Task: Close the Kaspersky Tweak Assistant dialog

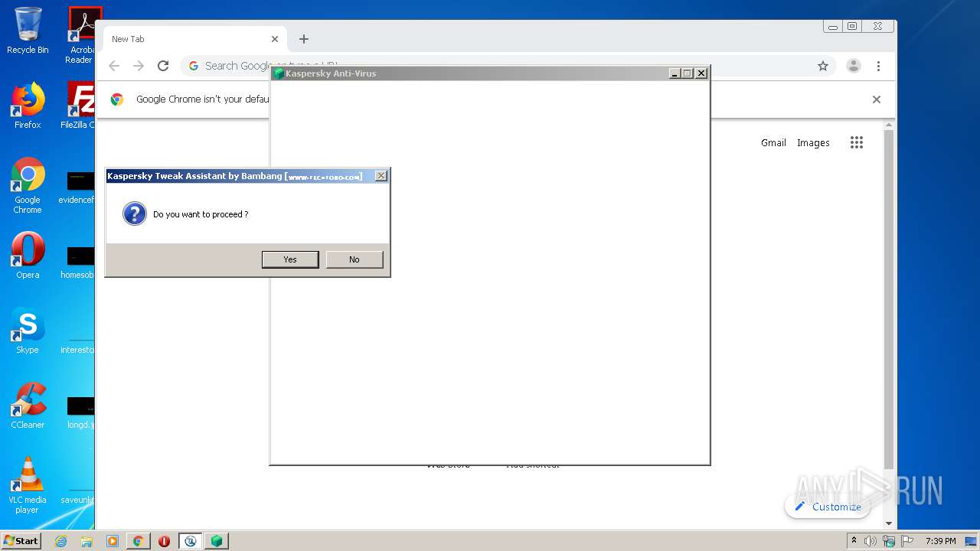Action: pyautogui.click(x=381, y=176)
